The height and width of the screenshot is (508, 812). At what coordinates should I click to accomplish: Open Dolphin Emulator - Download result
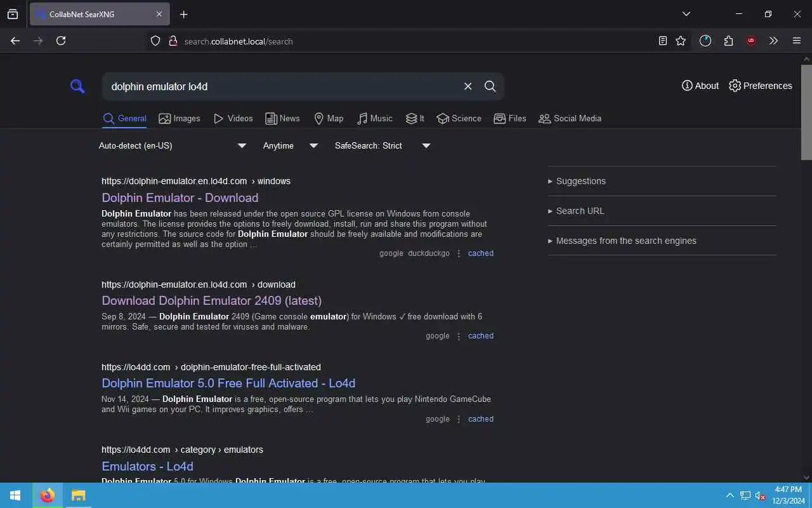180,197
